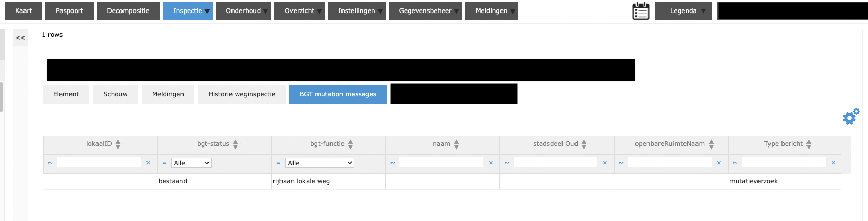Collapse the side panel with << button
The width and height of the screenshot is (868, 221).
(20, 38)
